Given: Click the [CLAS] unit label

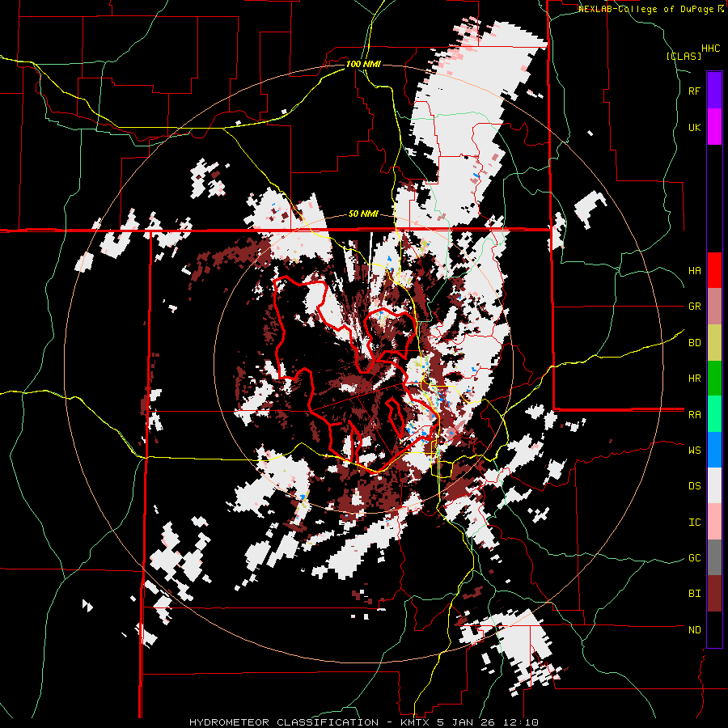Looking at the screenshot, I should tap(684, 56).
